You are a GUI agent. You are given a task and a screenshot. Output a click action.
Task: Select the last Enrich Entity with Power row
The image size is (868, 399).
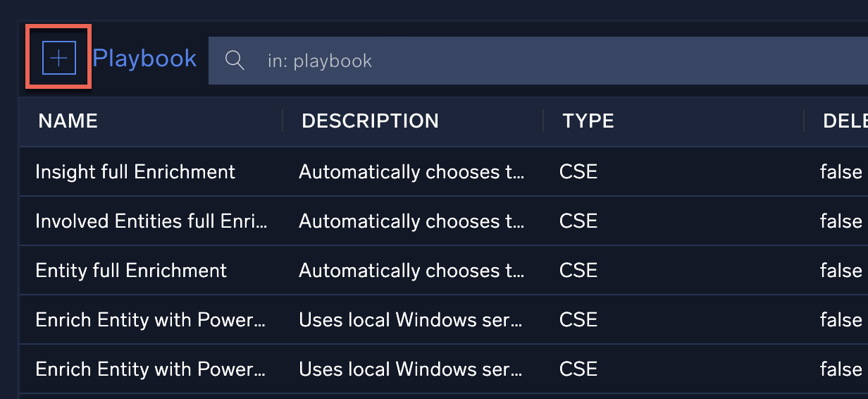tap(151, 369)
